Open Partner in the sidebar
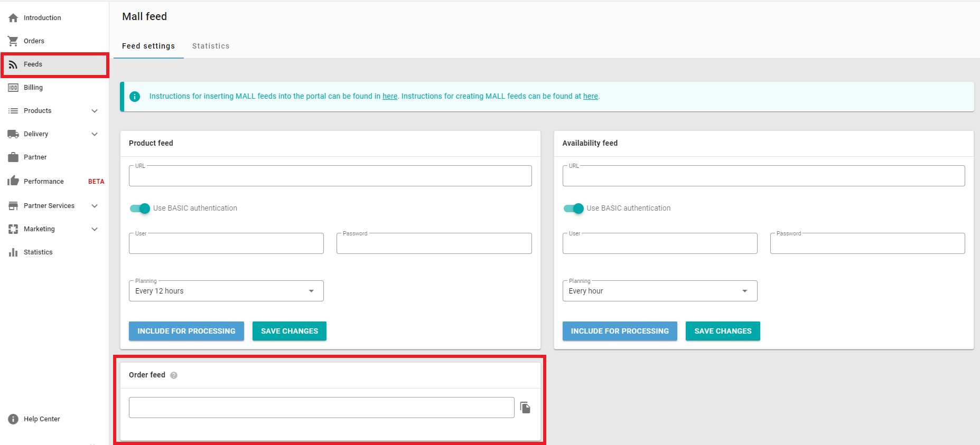The width and height of the screenshot is (980, 445). point(54,157)
